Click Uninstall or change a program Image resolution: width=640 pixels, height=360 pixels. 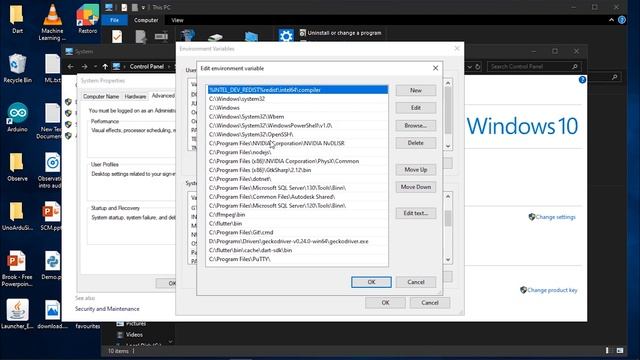click(340, 33)
